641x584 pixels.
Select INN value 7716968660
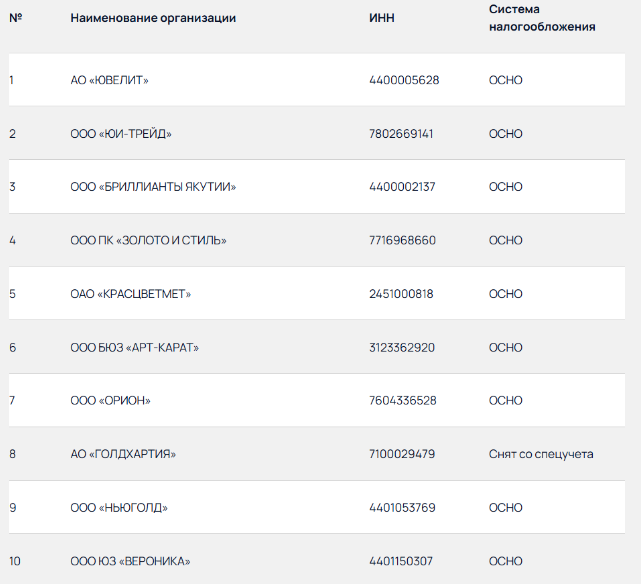click(402, 240)
